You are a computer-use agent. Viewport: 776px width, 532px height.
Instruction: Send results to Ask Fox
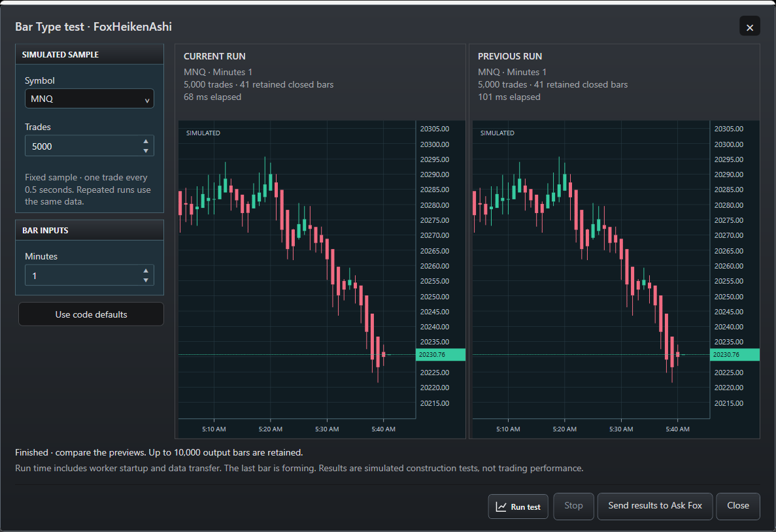(655, 506)
